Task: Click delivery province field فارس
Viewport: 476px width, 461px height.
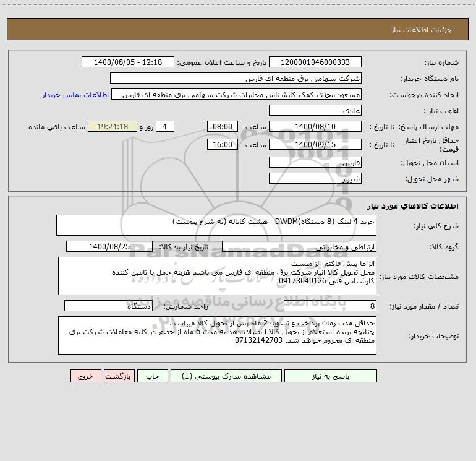Action: (x=315, y=162)
